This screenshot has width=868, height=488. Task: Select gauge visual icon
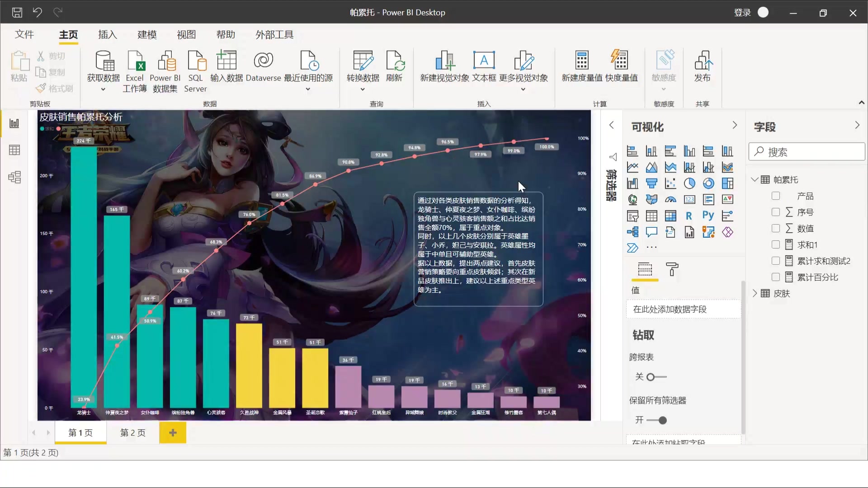click(x=670, y=200)
